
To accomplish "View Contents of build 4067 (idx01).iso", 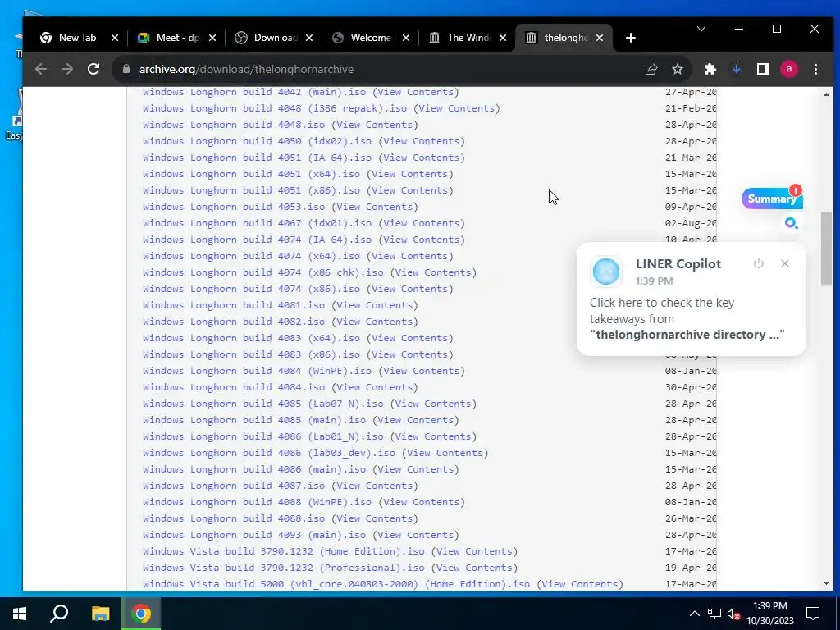I will pos(422,223).
